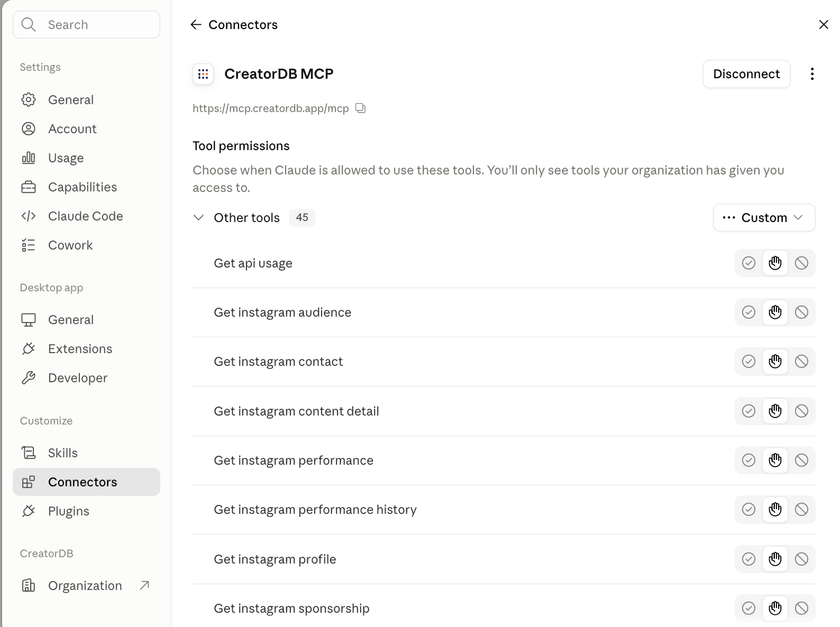Click the 45 tools count badge
This screenshot has width=840, height=627.
tap(302, 217)
